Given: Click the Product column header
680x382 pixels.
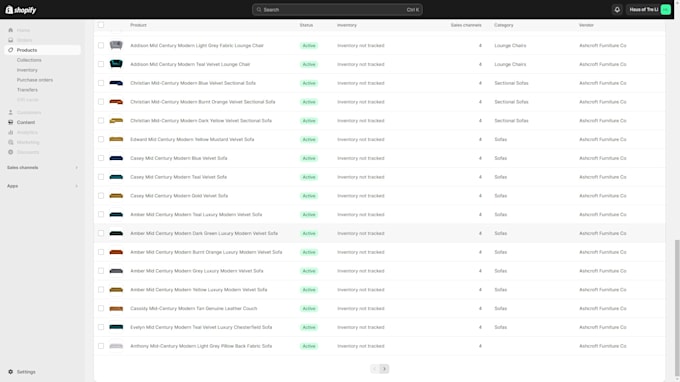Looking at the screenshot, I should [x=138, y=25].
